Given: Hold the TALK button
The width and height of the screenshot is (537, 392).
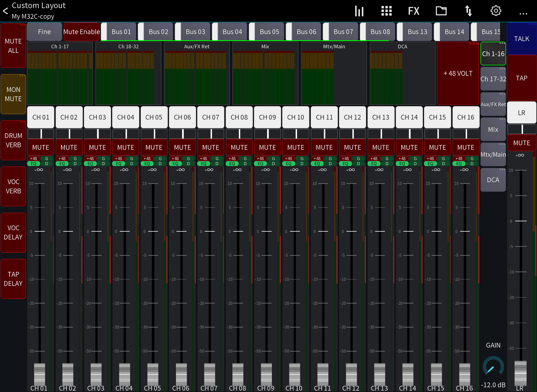Looking at the screenshot, I should coord(522,39).
